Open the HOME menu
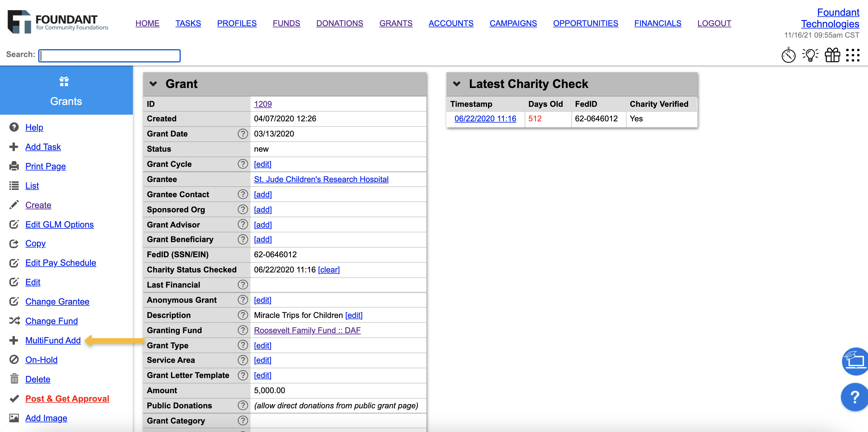The height and width of the screenshot is (432, 868). click(x=147, y=23)
